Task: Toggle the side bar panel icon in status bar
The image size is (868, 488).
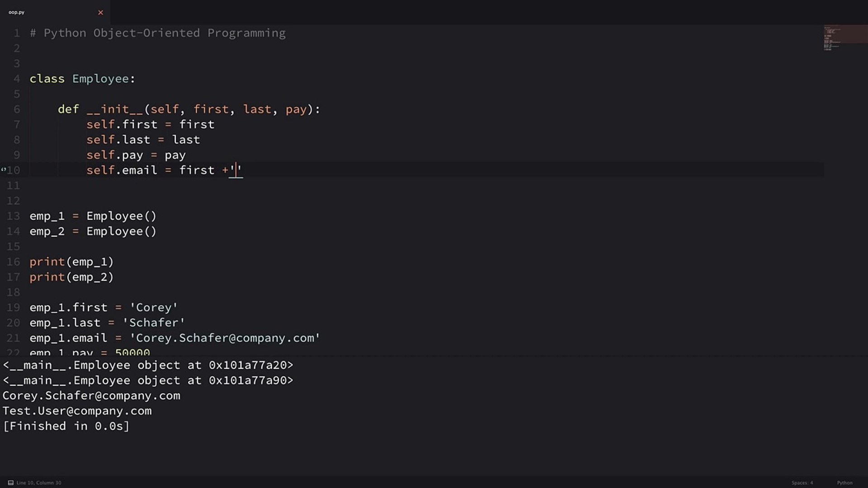Action: click(x=10, y=483)
